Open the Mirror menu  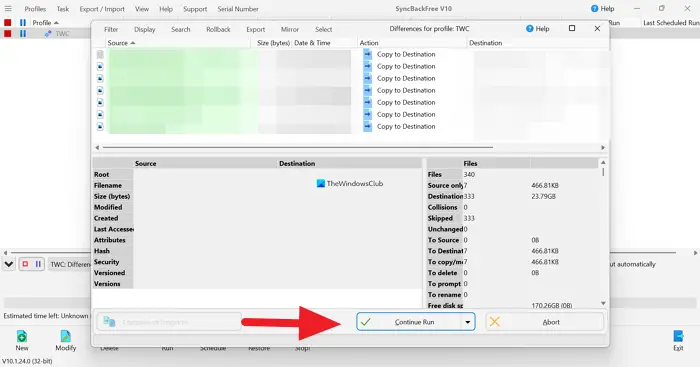290,29
